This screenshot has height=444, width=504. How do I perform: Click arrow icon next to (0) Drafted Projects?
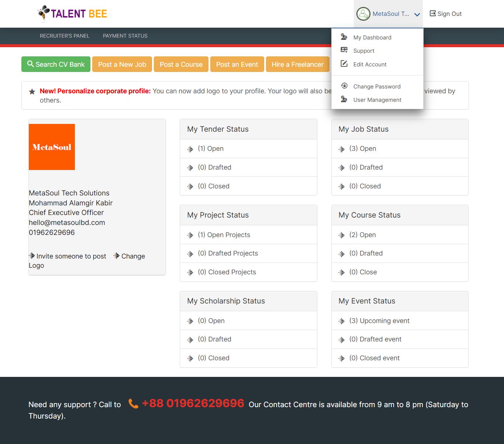tap(190, 254)
